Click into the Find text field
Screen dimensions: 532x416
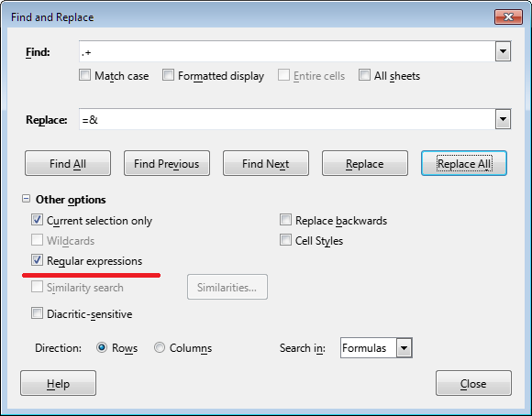tap(287, 51)
